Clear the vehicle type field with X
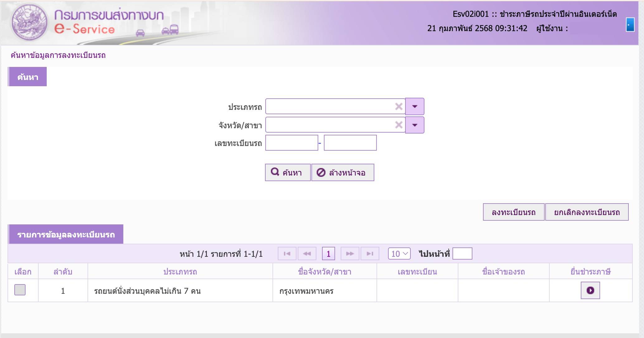This screenshot has width=644, height=338. point(399,106)
